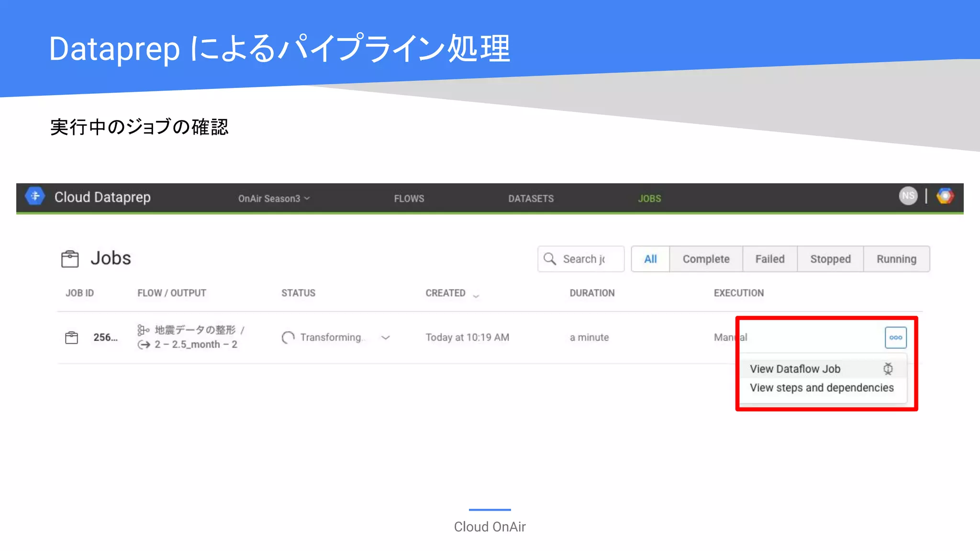The width and height of the screenshot is (980, 551).
Task: Click the flow icon next to 地震データの整形
Action: (143, 330)
